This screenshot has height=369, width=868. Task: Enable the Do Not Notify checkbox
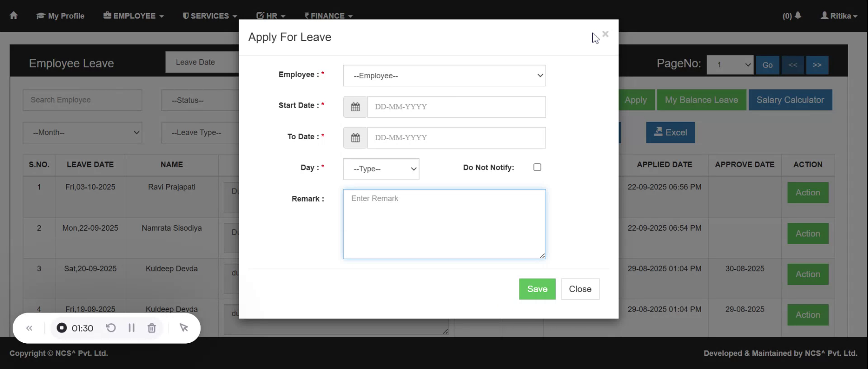coord(537,167)
